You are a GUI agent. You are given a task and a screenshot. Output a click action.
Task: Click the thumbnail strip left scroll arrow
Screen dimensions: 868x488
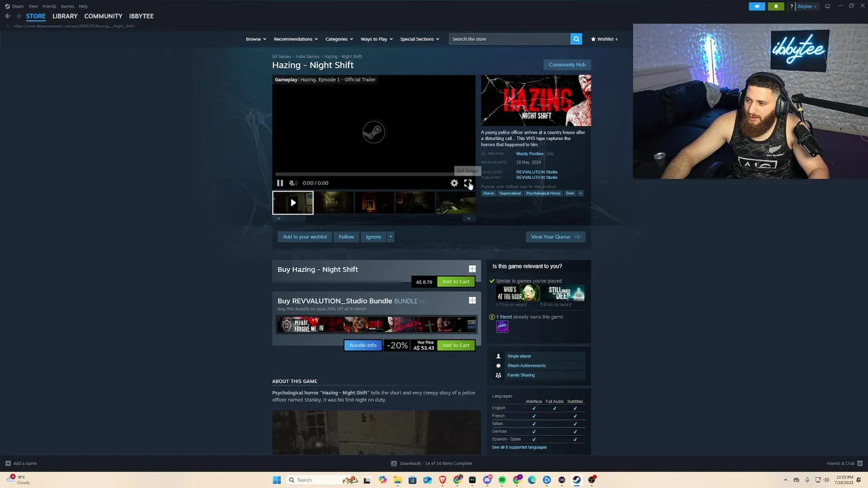[278, 218]
